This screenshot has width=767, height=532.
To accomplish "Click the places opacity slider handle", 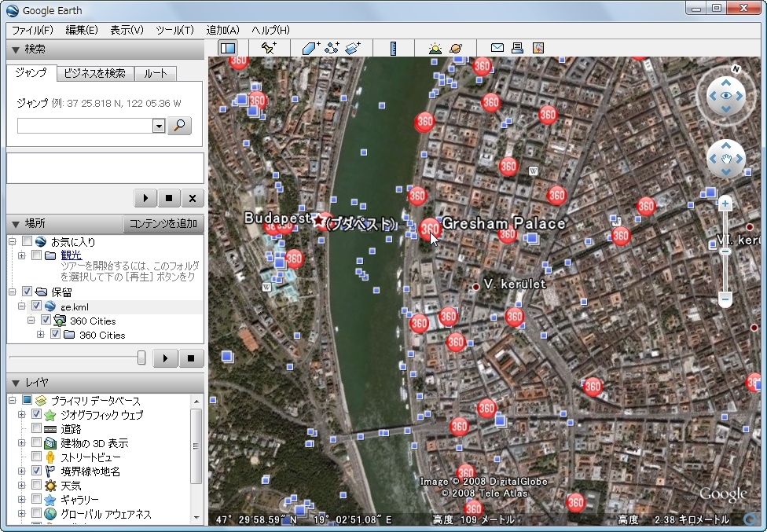I will coord(141,358).
